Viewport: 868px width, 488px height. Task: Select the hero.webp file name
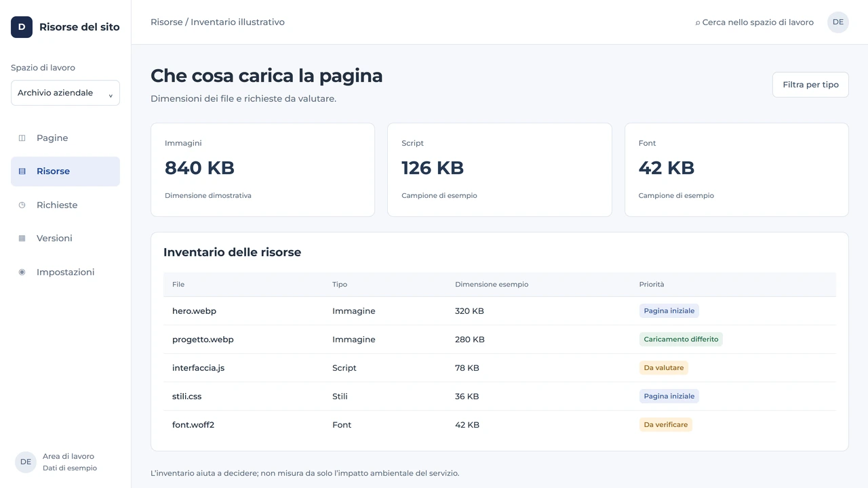[194, 311]
